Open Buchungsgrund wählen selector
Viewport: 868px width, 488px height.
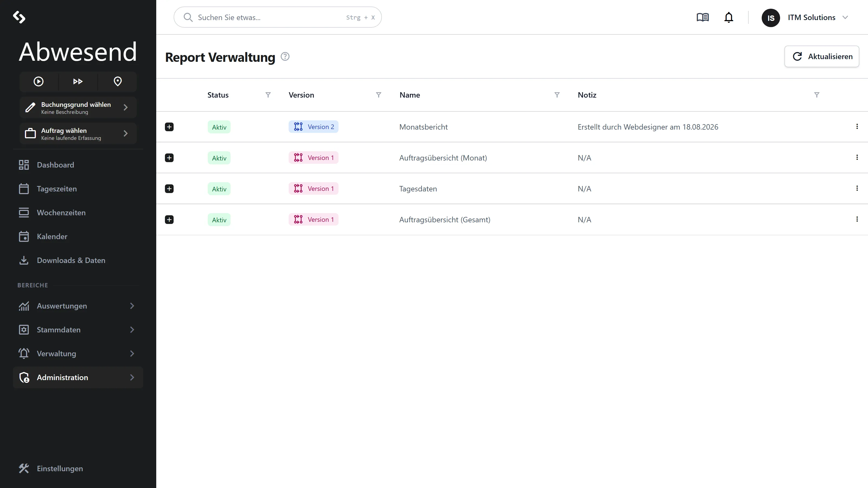point(78,108)
